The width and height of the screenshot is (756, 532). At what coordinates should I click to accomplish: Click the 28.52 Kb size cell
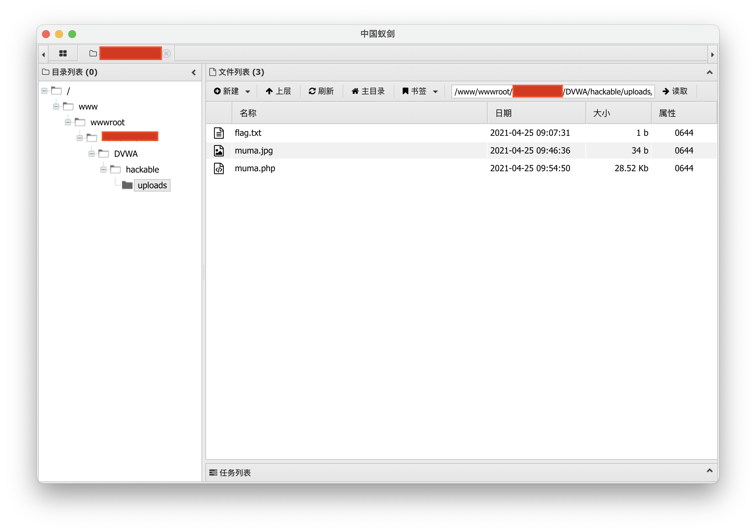pyautogui.click(x=631, y=168)
